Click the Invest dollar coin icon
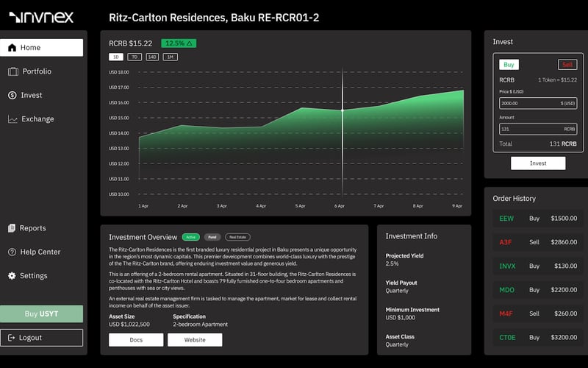 [x=12, y=96]
